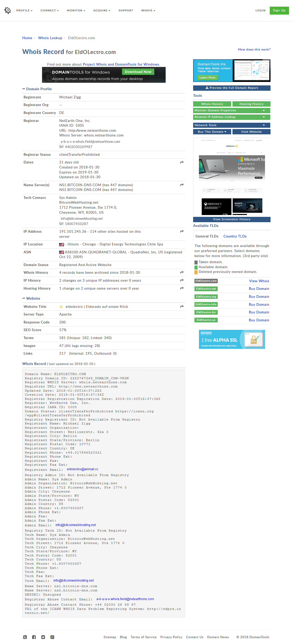Click the registrar abuse contact email link
Image resolution: width=293 pixels, height=644 pixels.
(x=125, y=599)
